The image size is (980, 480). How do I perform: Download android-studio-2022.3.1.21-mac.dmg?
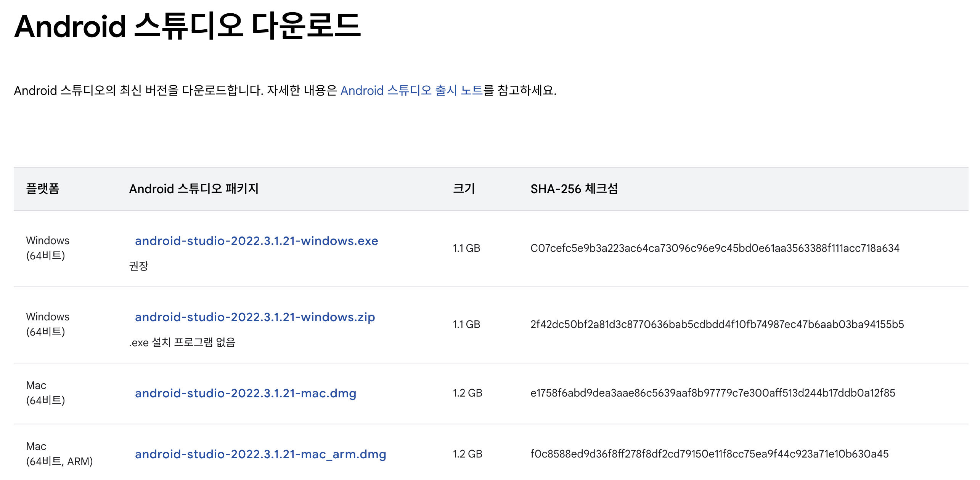coord(245,393)
